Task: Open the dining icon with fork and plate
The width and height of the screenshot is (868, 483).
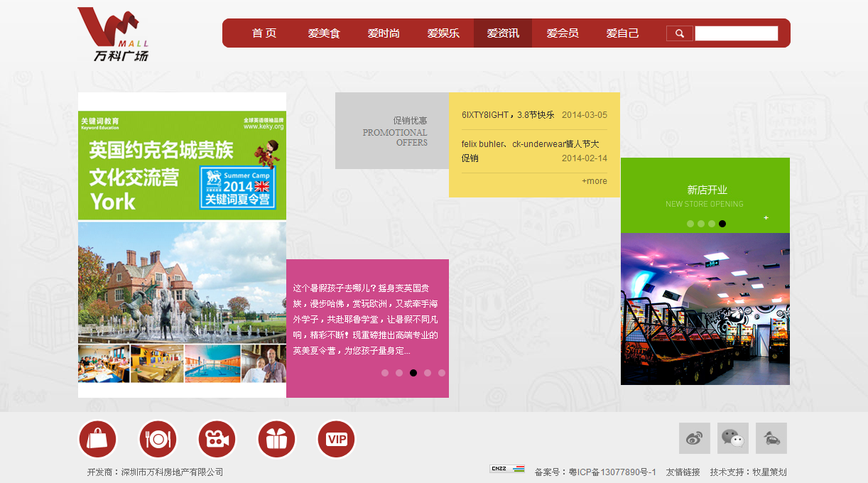Action: coord(157,438)
